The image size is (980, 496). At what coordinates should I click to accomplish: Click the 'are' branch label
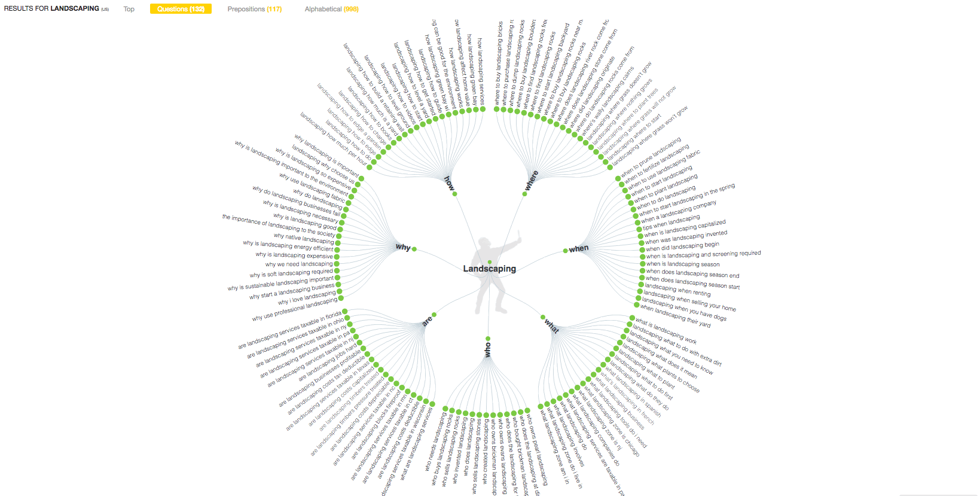[426, 322]
